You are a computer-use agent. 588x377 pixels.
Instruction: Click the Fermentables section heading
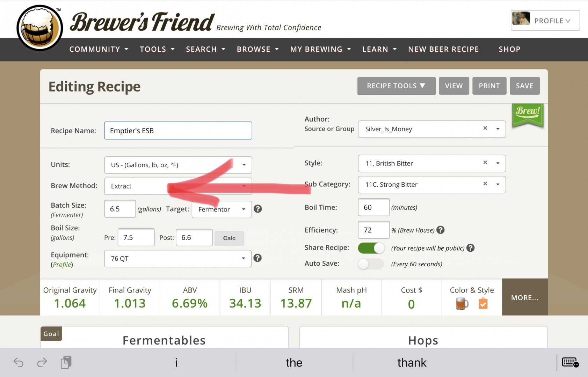164,340
